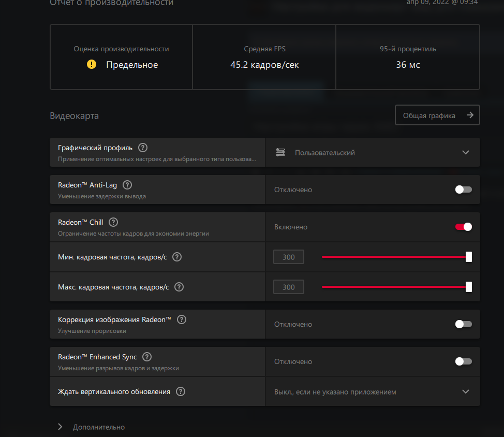The width and height of the screenshot is (504, 437).
Task: Enable Radeon Enhanced Sync switch
Action: [463, 361]
